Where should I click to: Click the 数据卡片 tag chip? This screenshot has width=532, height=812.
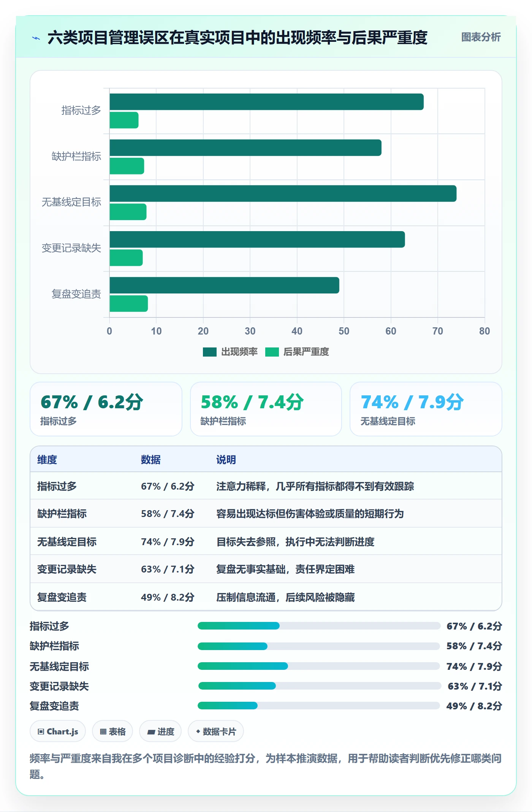(215, 731)
